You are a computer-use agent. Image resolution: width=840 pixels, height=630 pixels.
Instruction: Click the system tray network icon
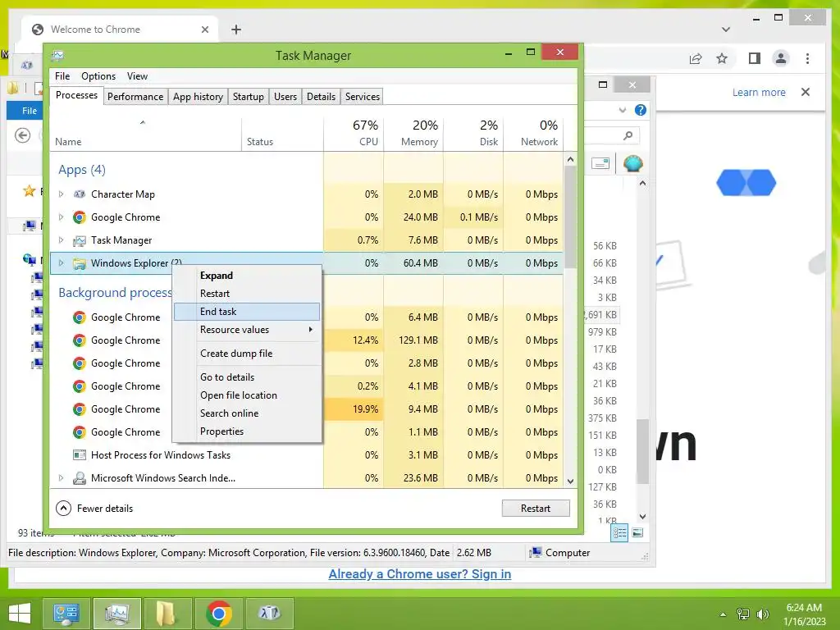[743, 614]
